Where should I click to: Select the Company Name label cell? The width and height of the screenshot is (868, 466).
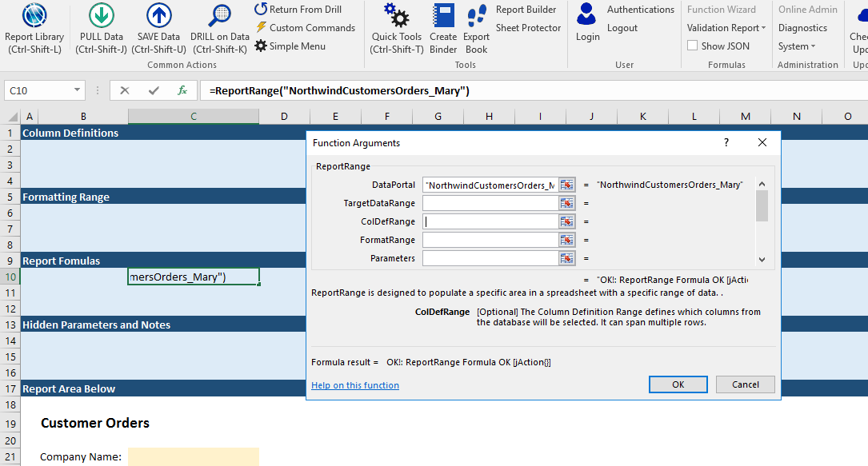pyautogui.click(x=81, y=456)
